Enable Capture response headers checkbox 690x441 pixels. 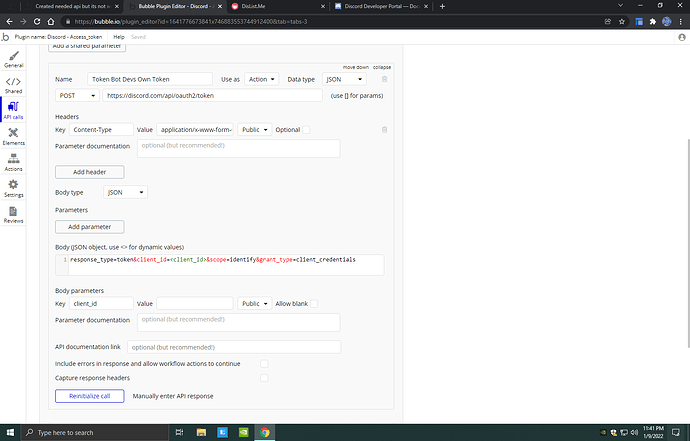[x=264, y=378]
